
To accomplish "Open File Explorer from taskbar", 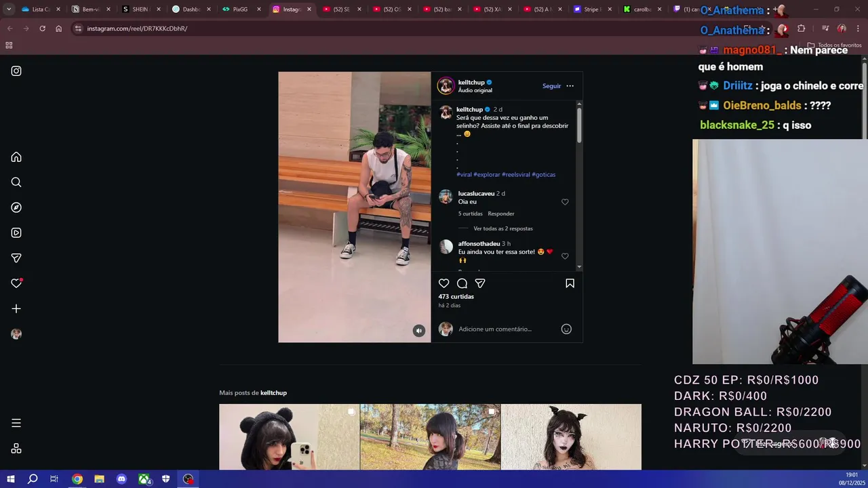I will pos(99,479).
